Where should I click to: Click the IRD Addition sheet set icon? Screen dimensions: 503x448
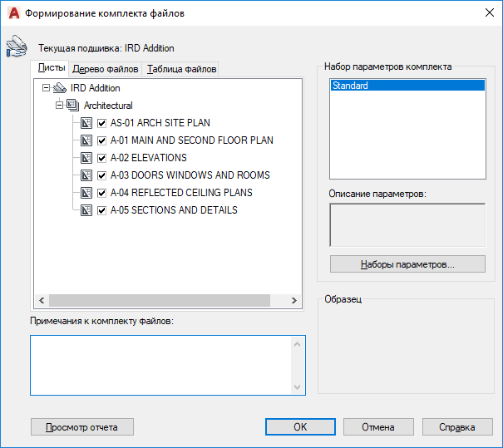click(59, 88)
